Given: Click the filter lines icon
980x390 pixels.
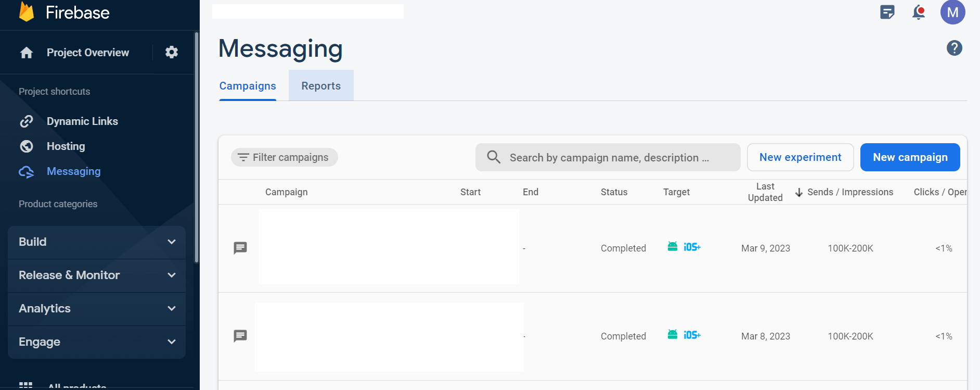Looking at the screenshot, I should (243, 157).
